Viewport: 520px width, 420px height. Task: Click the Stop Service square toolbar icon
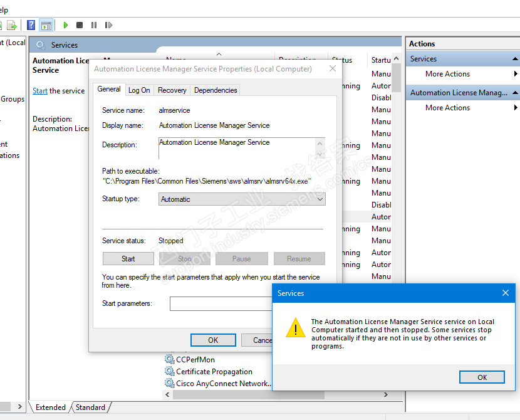[x=80, y=25]
